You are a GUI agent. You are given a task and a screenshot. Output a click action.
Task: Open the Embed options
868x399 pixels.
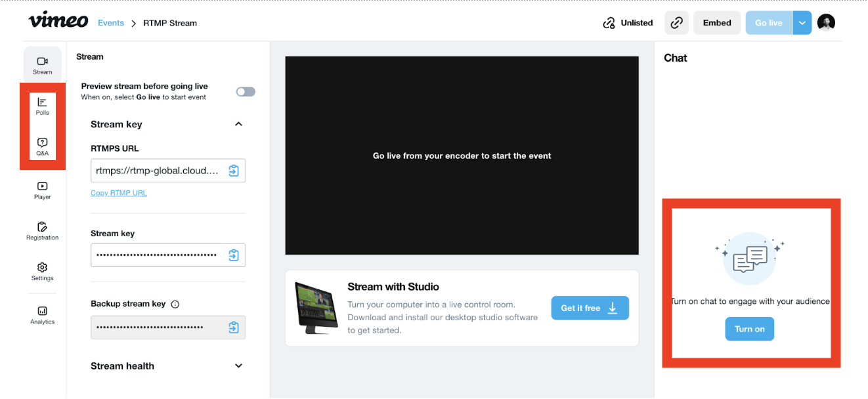(x=717, y=23)
